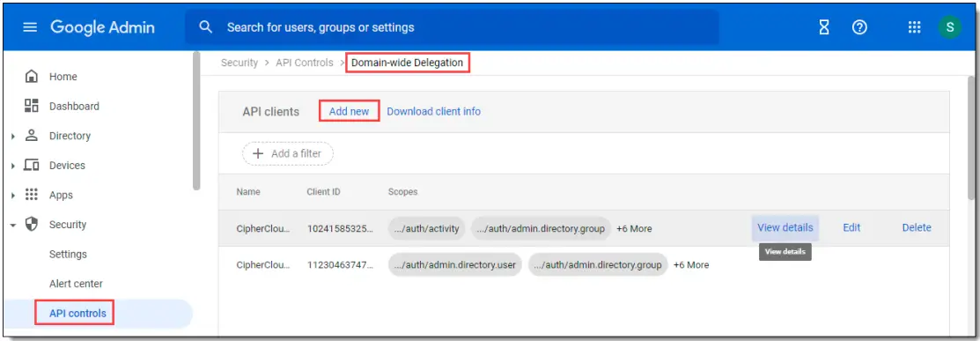Click Security breadcrumb link
Viewport: 980px width, 341px height.
click(239, 63)
